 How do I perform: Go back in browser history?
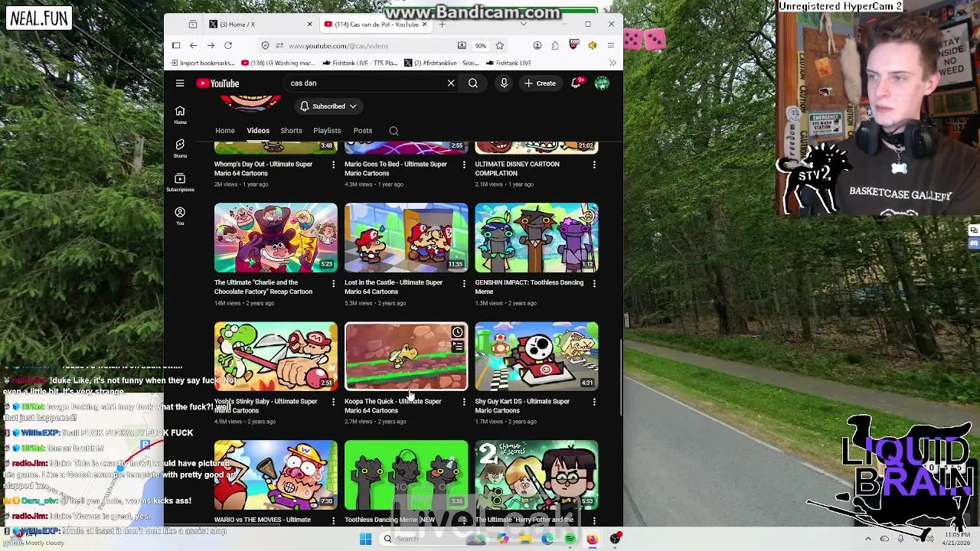[193, 46]
